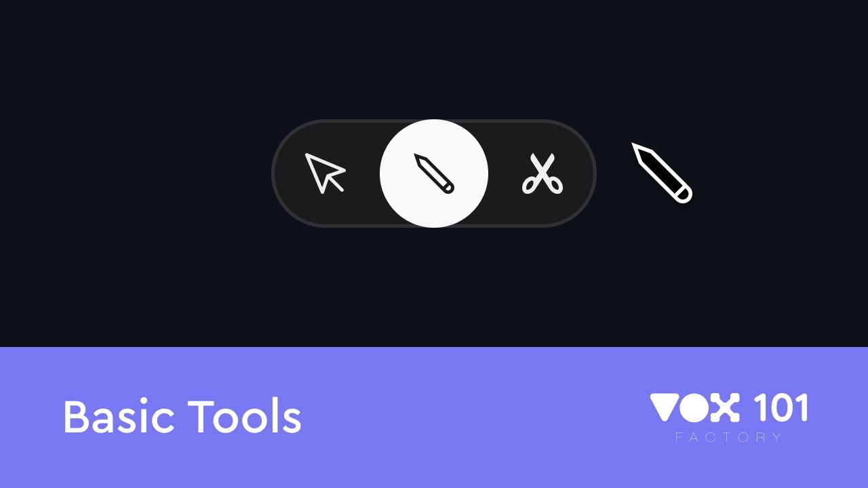
Task: Click the word "Tools" in the title
Action: pyautogui.click(x=245, y=417)
